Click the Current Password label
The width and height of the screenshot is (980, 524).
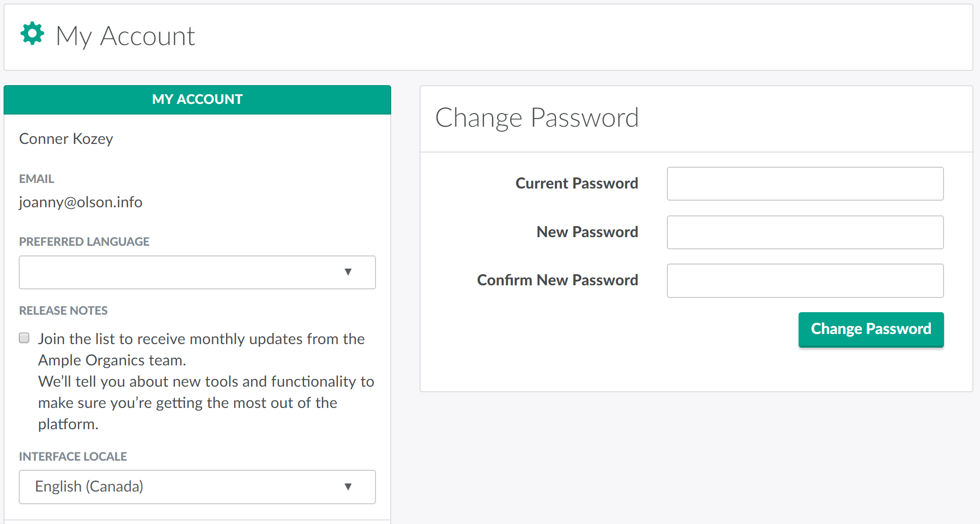[x=576, y=183]
